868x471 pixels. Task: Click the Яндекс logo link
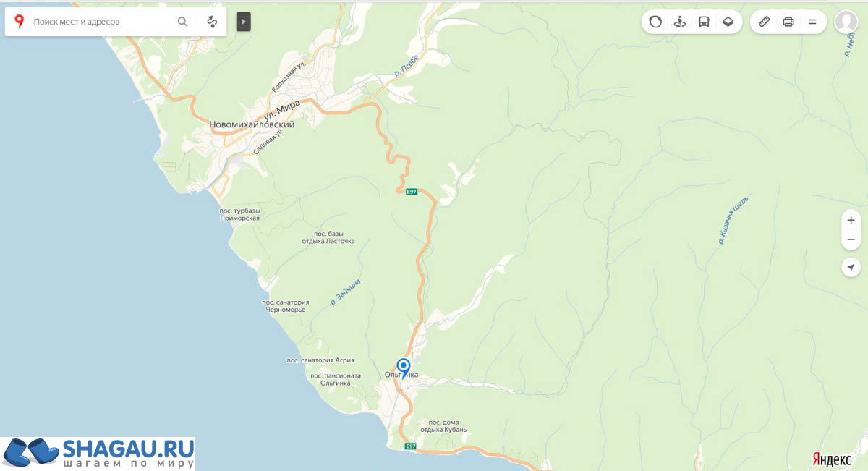[x=832, y=459]
